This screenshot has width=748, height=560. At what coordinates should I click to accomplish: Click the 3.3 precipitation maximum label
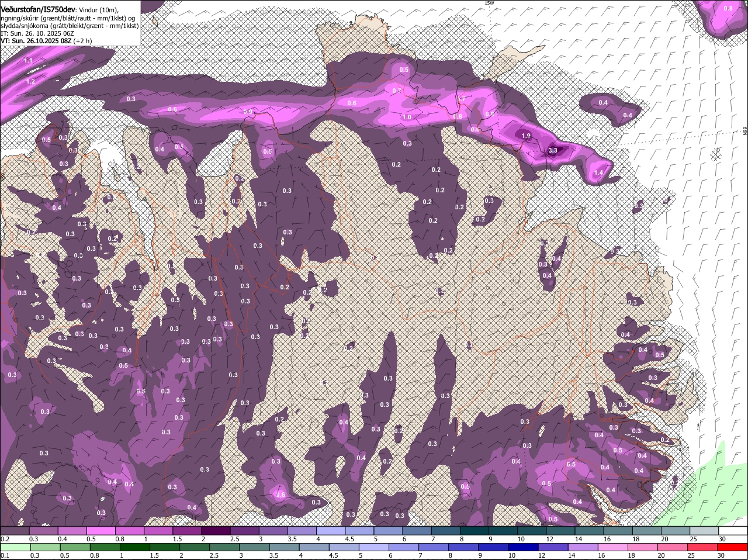[x=553, y=150]
